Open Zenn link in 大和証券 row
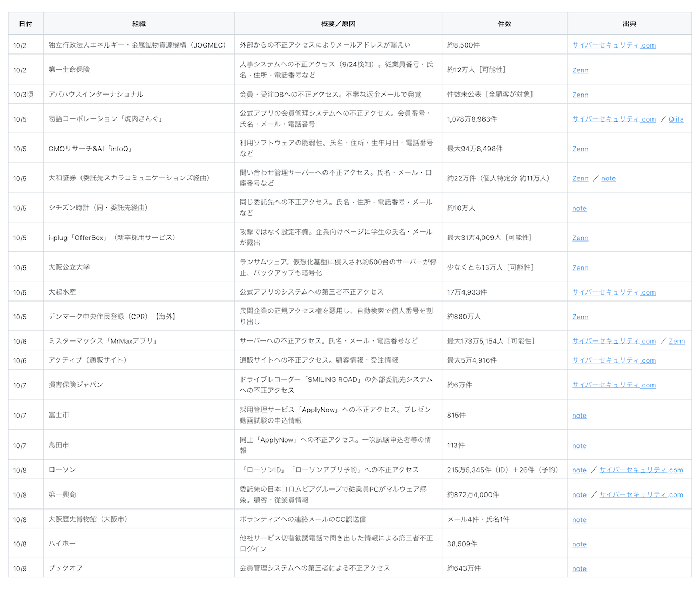The image size is (700, 589). 580,179
